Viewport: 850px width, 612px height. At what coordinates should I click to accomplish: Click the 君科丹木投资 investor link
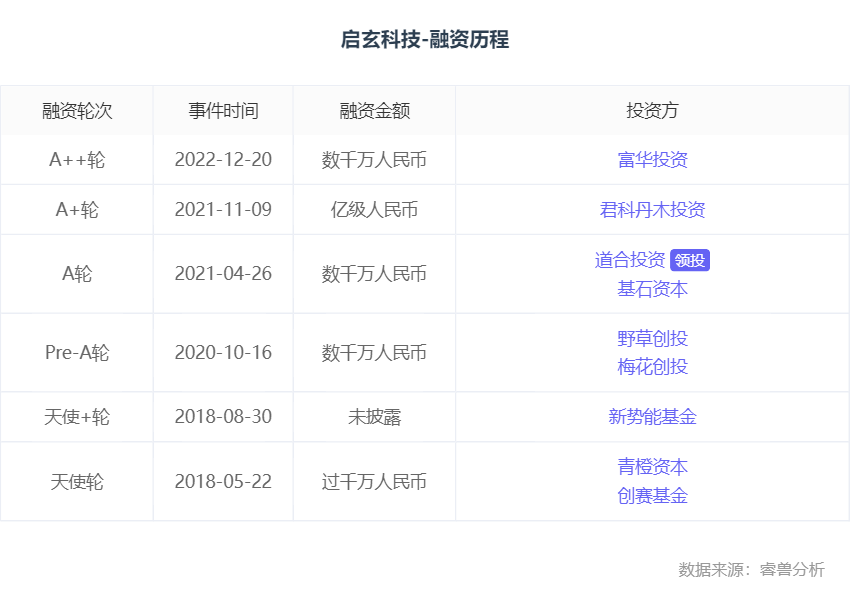click(652, 210)
